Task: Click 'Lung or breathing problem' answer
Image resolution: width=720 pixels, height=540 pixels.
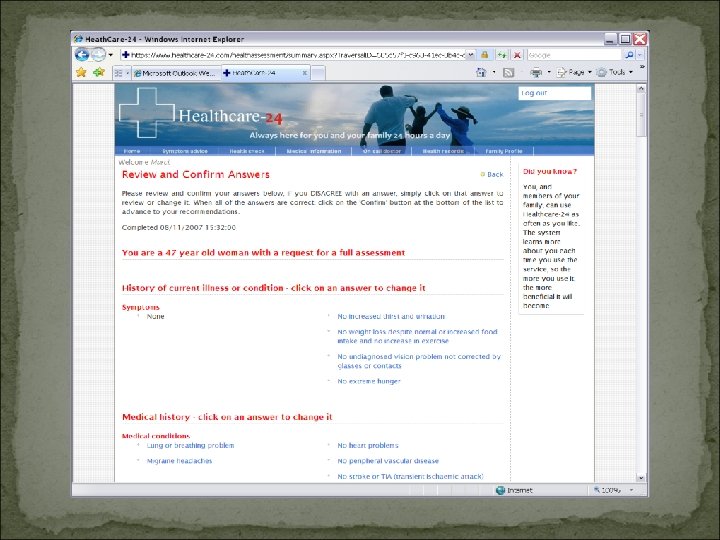Action: (x=191, y=445)
